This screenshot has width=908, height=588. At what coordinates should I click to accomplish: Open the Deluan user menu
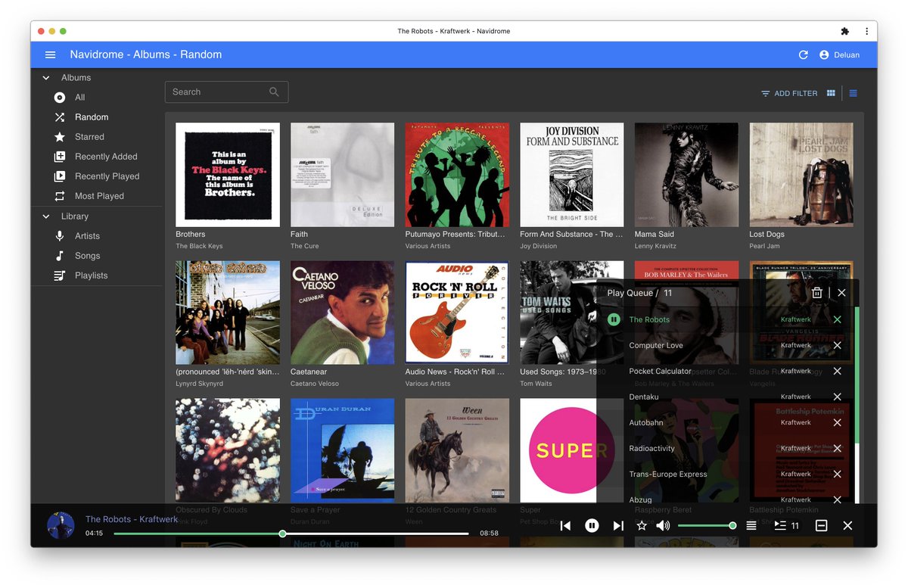839,54
